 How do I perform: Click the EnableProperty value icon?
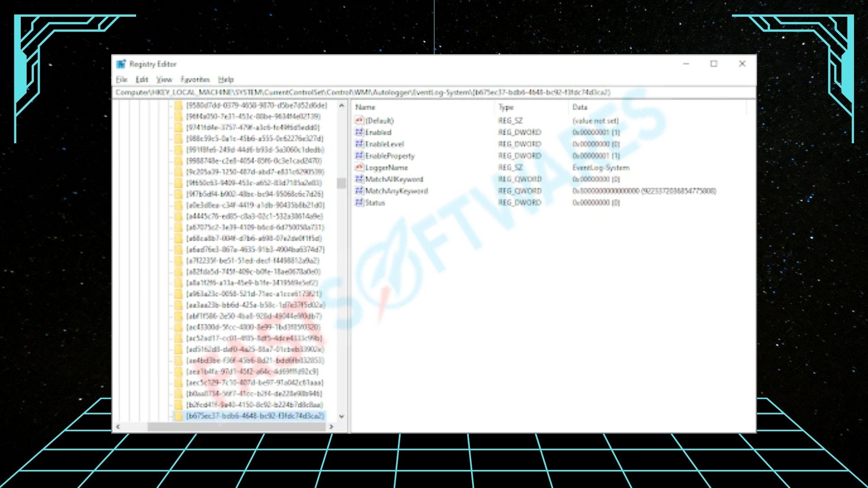(359, 156)
